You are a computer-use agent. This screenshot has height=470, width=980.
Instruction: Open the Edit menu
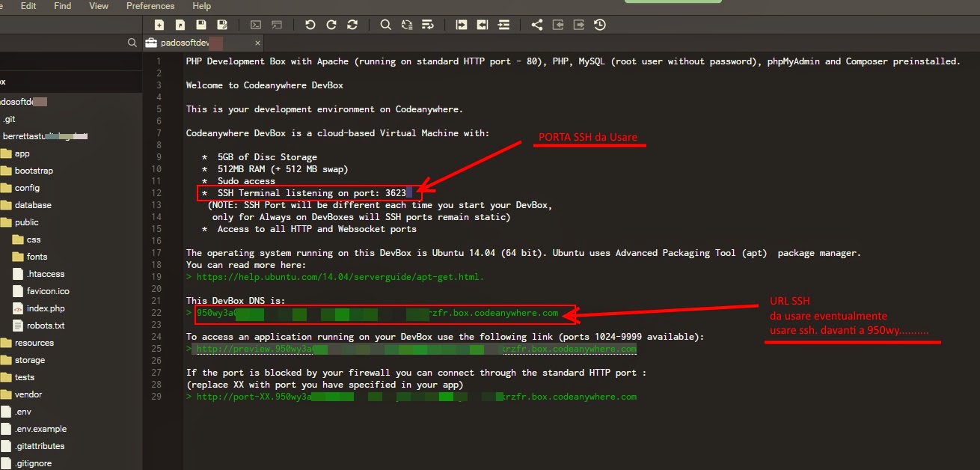pos(28,5)
